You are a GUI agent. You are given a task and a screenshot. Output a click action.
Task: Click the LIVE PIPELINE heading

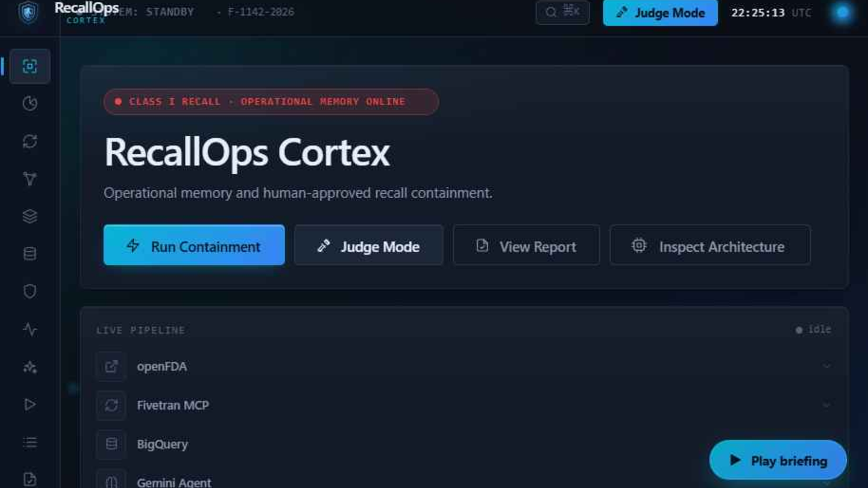click(x=140, y=330)
